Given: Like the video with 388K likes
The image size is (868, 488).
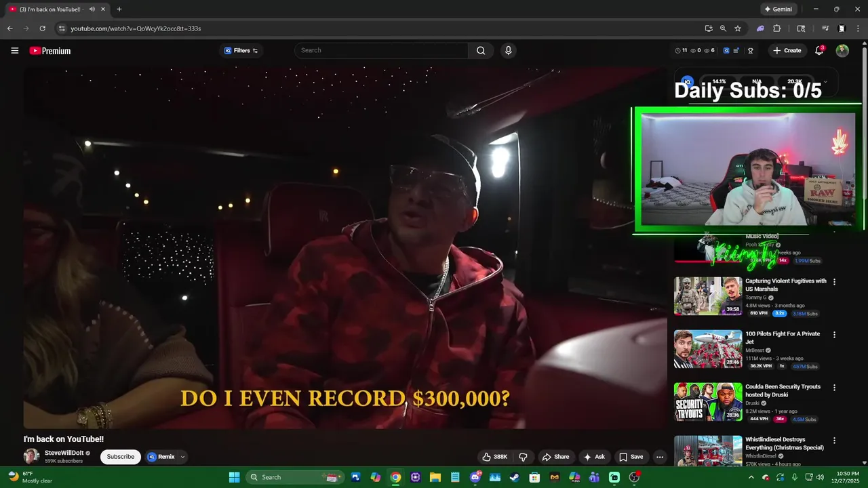Looking at the screenshot, I should pyautogui.click(x=494, y=457).
